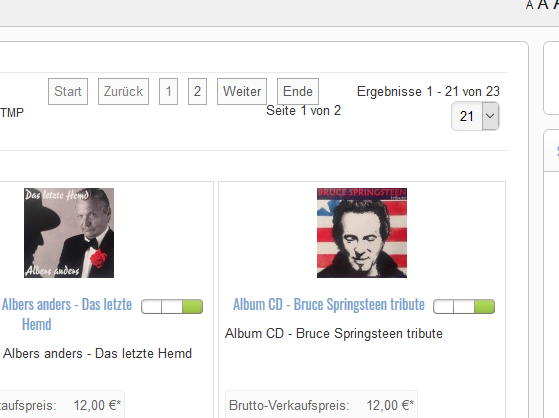Click the Bruce Springsteen stock level indicator
559x418 pixels.
[464, 306]
